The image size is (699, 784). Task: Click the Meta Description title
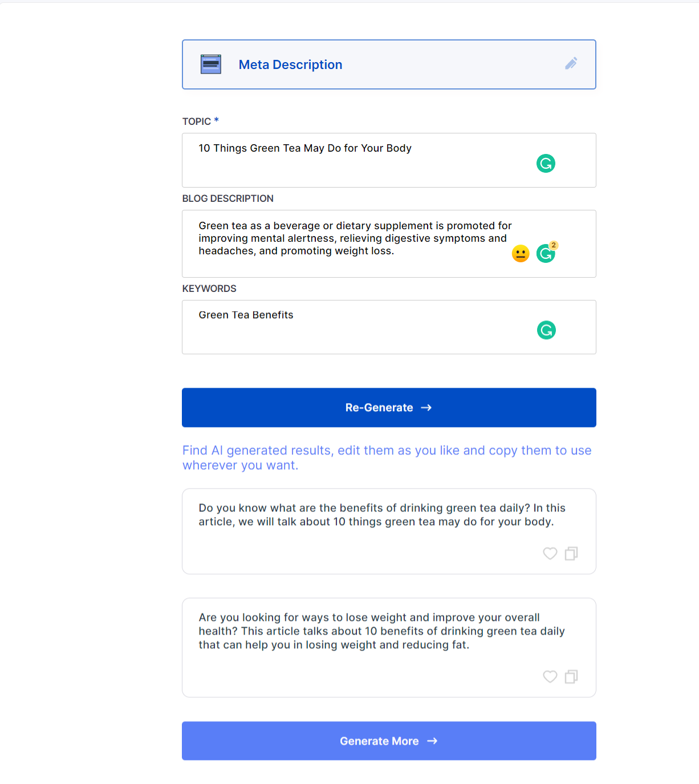290,65
